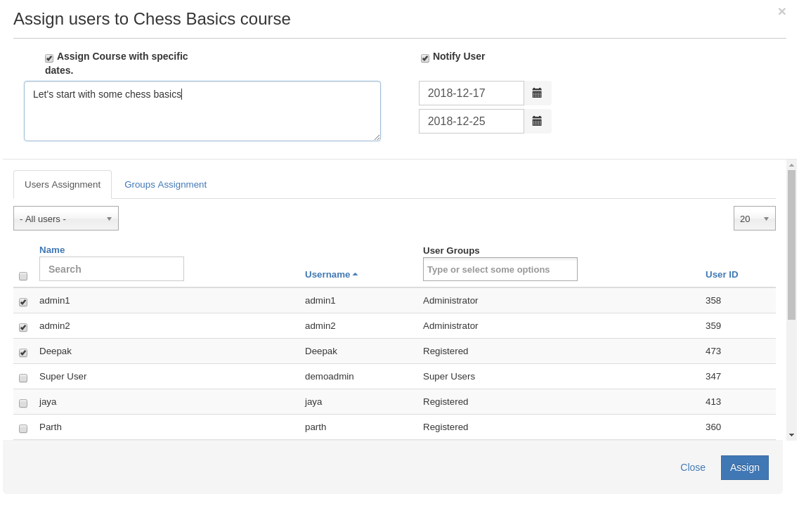Select the Users Assignment tab

pos(63,185)
